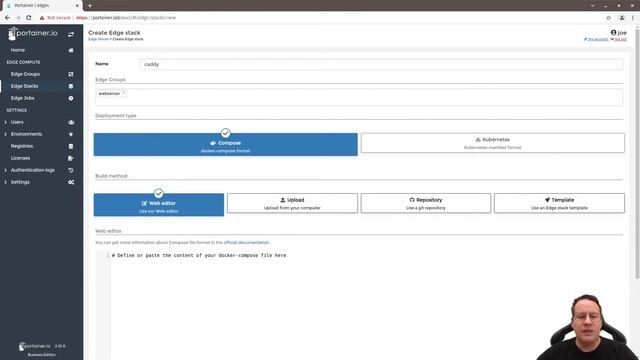Click the Not secure warning icon

42,18
